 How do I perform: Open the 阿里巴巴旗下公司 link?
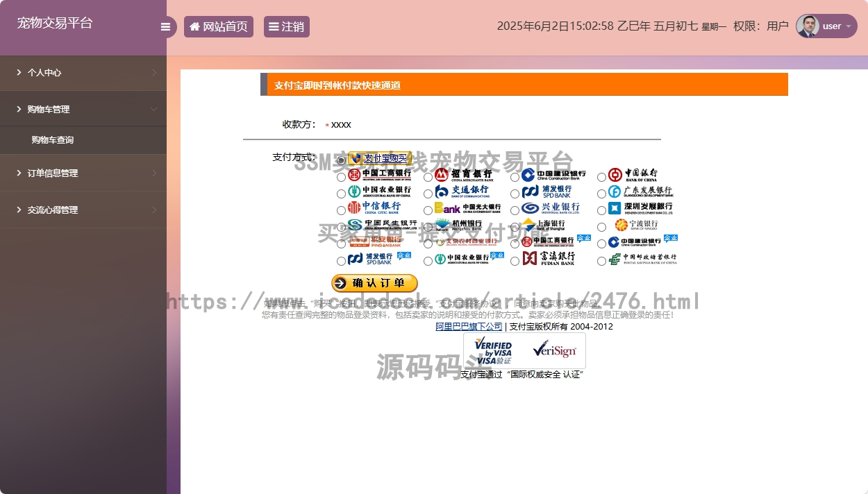[x=469, y=327]
